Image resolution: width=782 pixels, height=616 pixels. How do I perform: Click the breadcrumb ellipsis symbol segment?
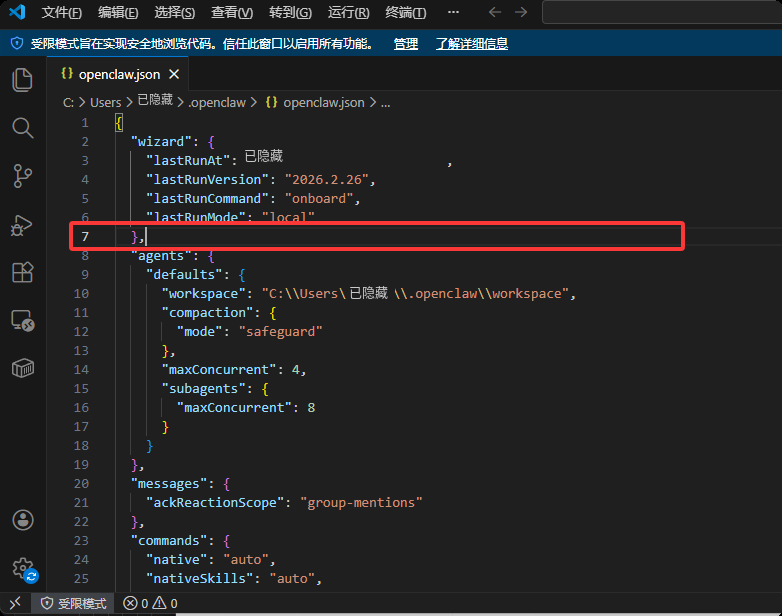386,103
